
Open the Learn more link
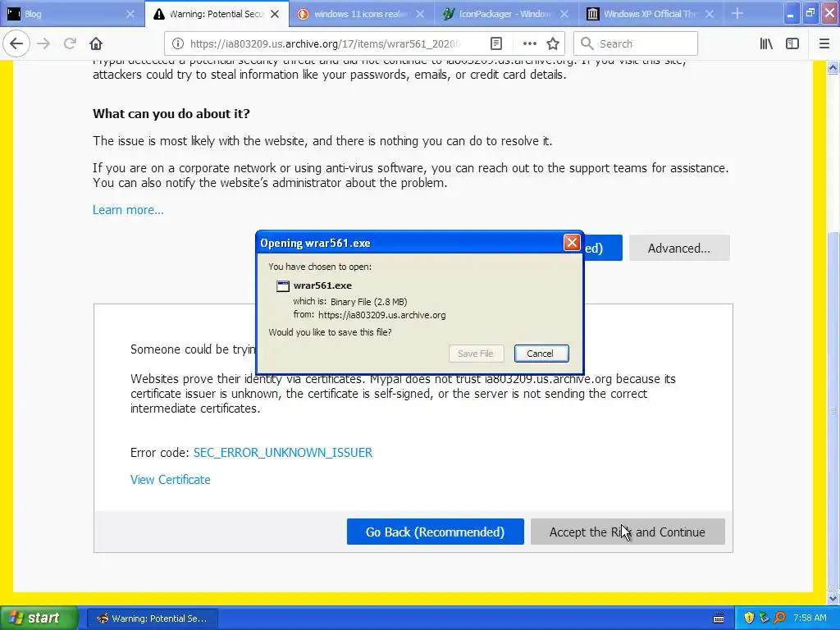pyautogui.click(x=128, y=210)
